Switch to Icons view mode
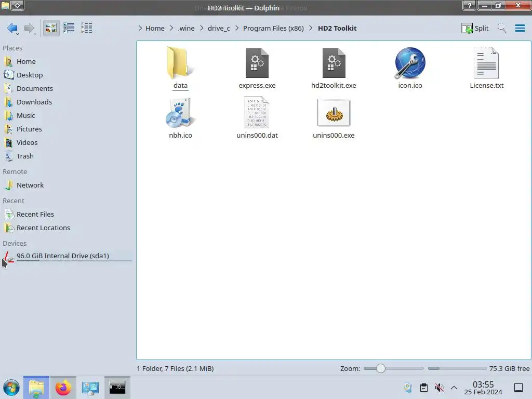This screenshot has width=532, height=399. coord(51,28)
